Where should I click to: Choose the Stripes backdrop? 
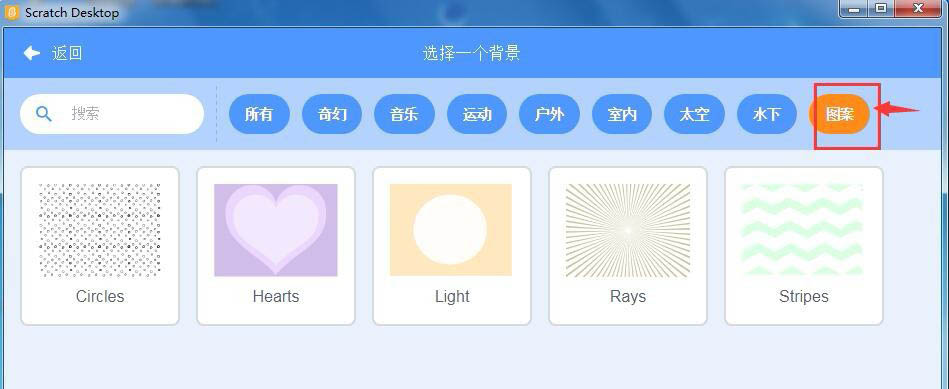[x=803, y=230]
